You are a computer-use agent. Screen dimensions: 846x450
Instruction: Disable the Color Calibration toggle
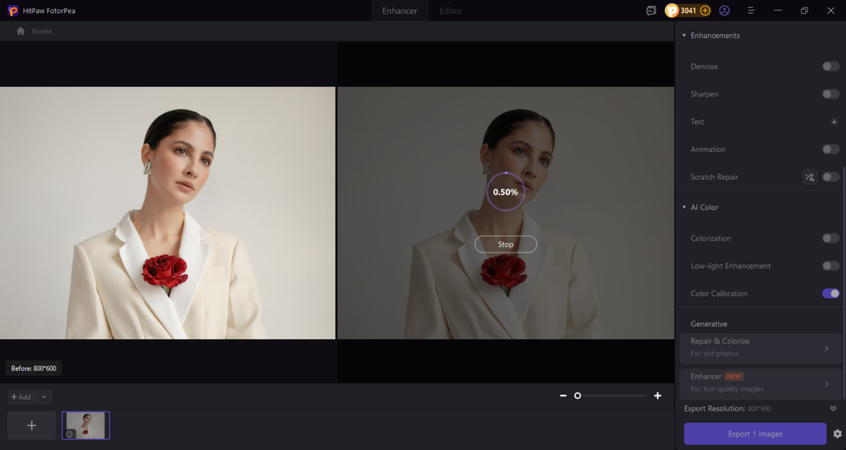tap(830, 294)
